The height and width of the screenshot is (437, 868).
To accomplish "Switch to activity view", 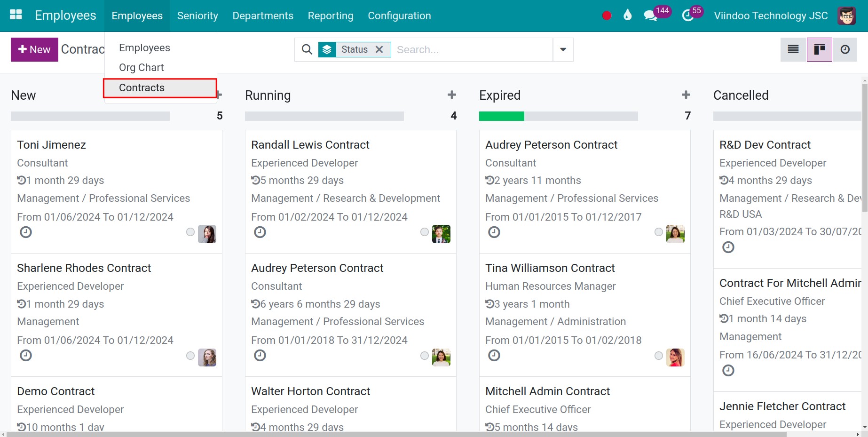I will [845, 49].
